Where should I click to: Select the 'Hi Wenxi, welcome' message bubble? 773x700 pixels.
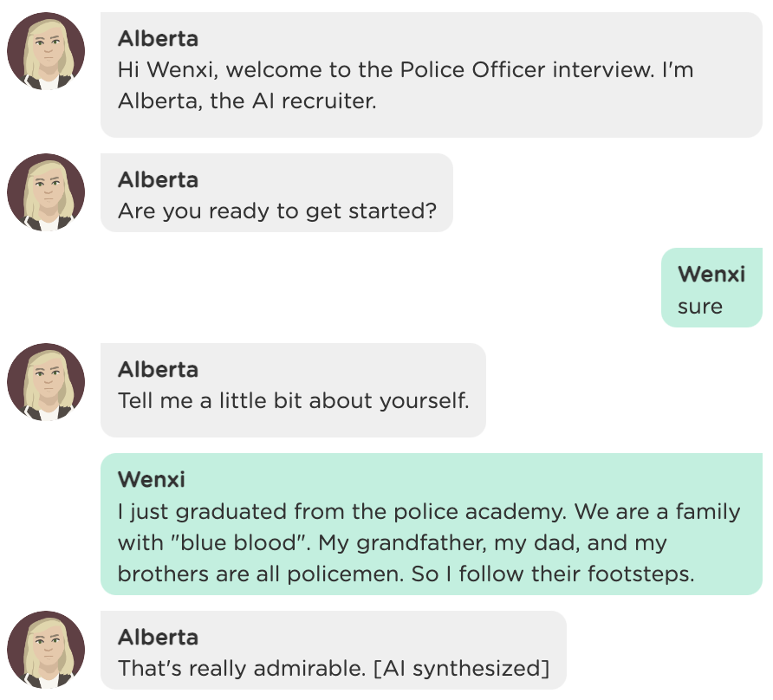[x=432, y=75]
